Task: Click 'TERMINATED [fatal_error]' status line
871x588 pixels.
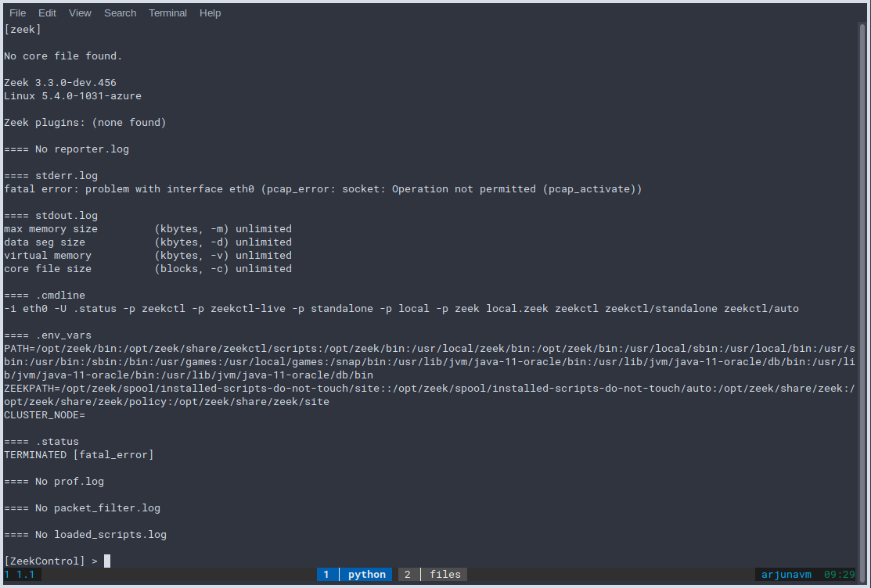Action: [79, 455]
